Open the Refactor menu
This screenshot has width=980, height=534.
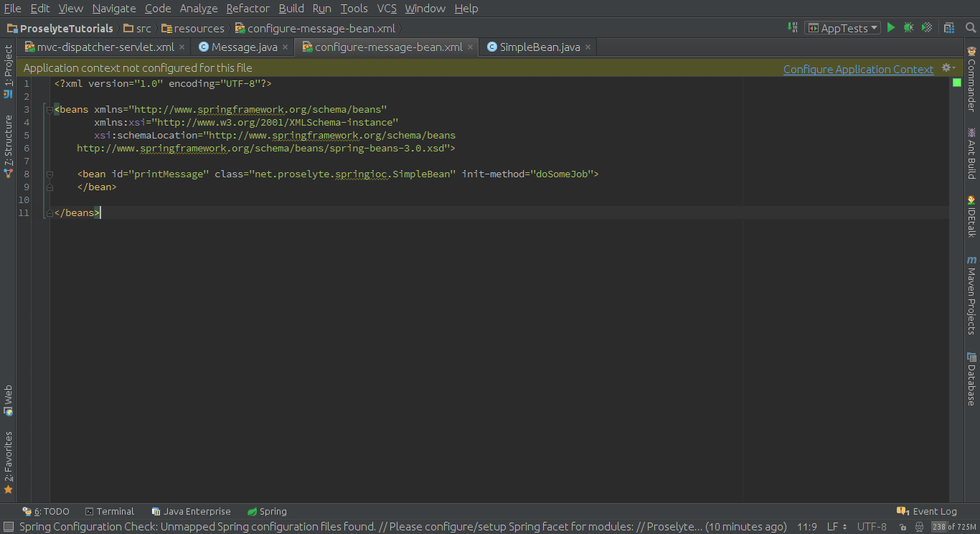click(x=248, y=9)
